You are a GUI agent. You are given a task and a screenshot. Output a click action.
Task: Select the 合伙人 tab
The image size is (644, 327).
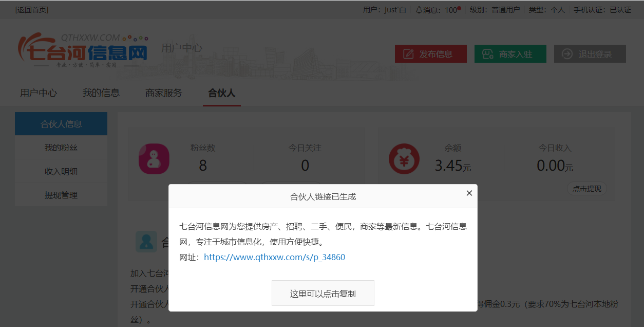(221, 93)
